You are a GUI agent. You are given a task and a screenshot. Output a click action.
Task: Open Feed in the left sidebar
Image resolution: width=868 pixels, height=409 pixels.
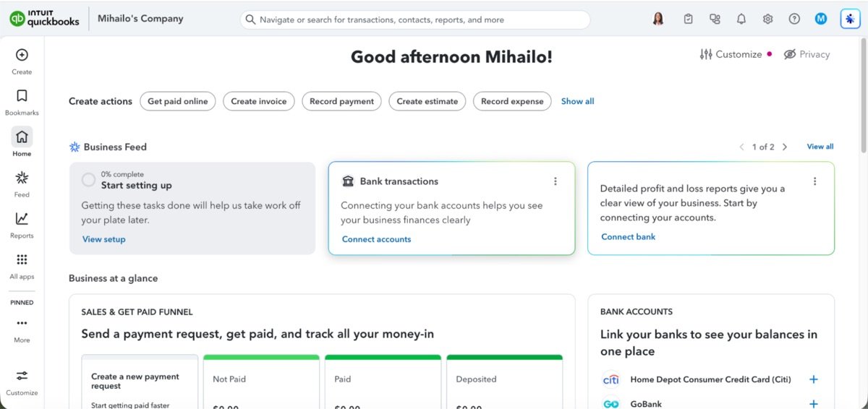tap(22, 178)
